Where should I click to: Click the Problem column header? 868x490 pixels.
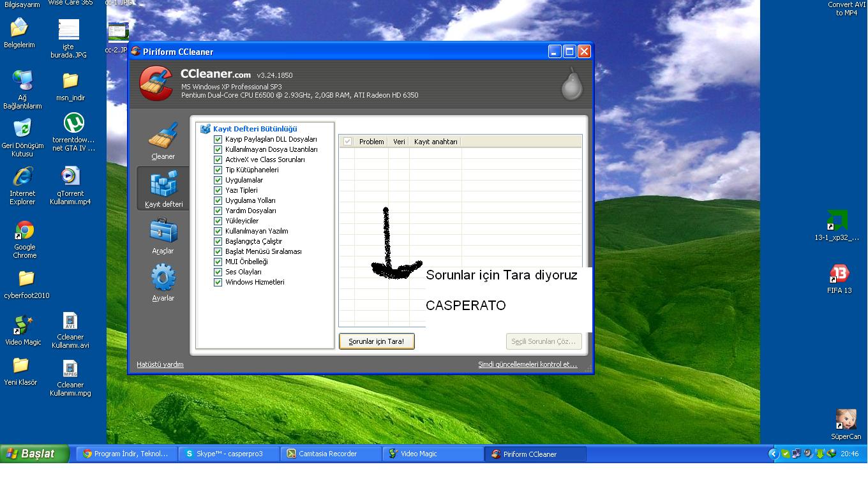pos(371,142)
